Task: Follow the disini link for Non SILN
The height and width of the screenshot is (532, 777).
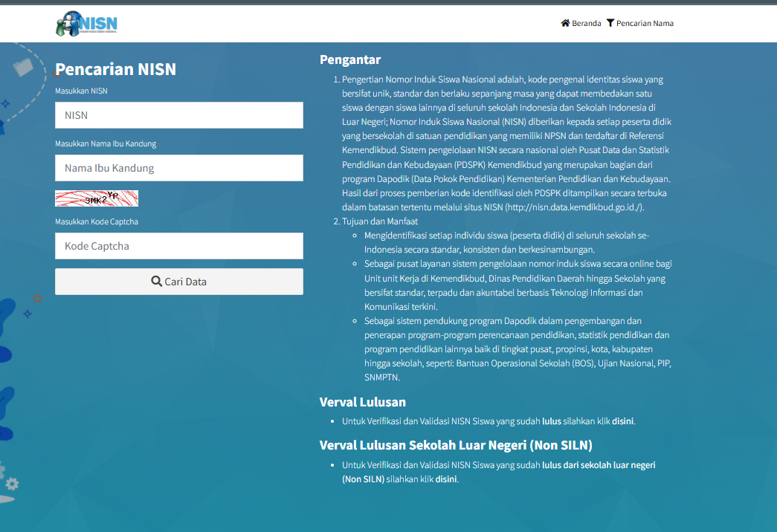Action: [x=445, y=479]
